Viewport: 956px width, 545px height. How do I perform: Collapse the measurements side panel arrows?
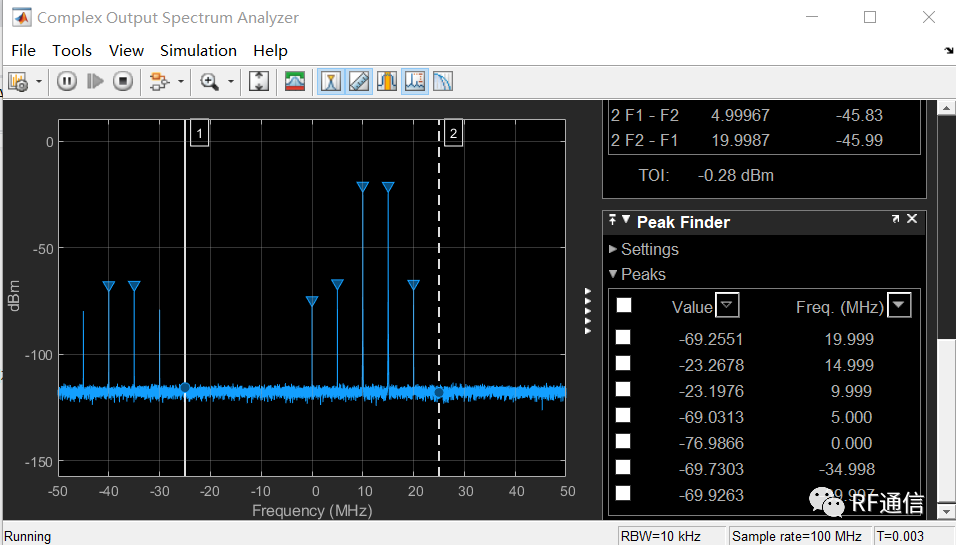[588, 312]
